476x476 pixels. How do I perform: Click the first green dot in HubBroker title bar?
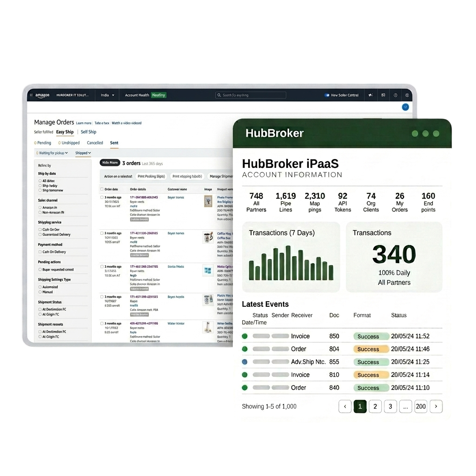(x=415, y=133)
